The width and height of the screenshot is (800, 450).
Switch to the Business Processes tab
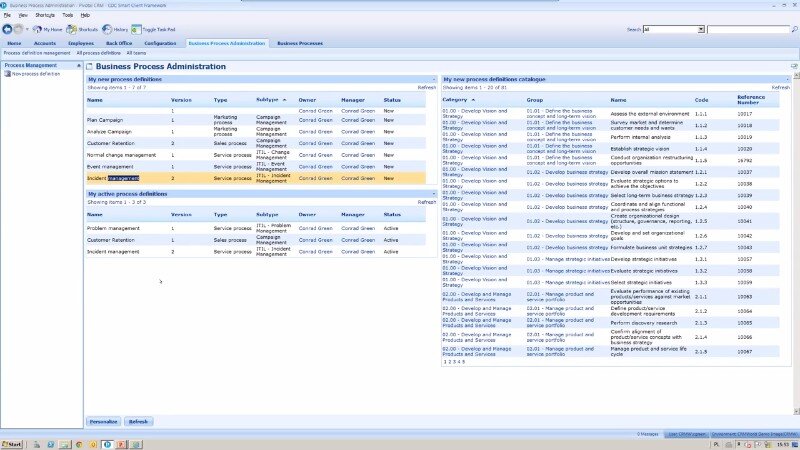click(x=300, y=44)
